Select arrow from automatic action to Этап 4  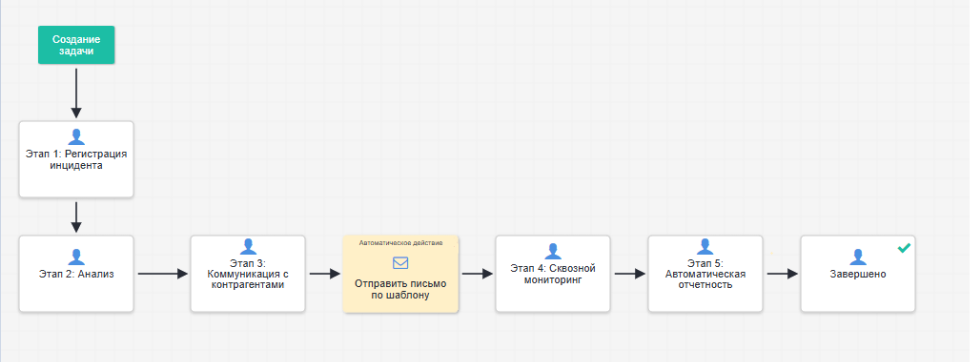point(477,274)
